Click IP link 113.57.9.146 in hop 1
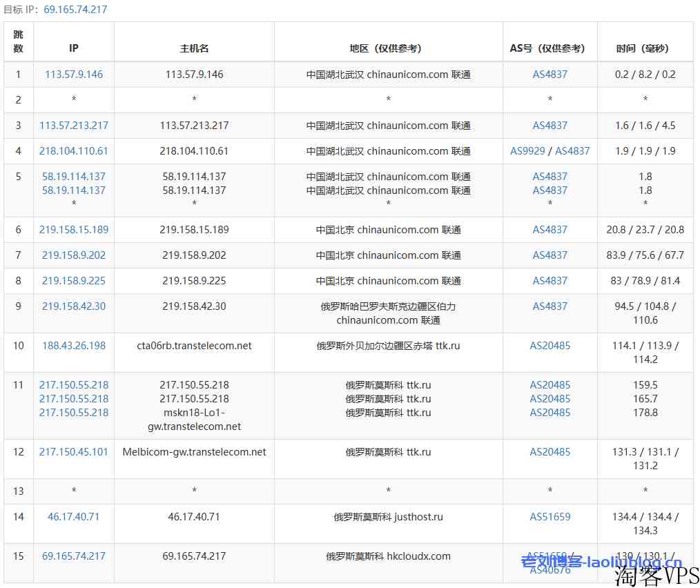The image size is (700, 588). click(x=74, y=74)
